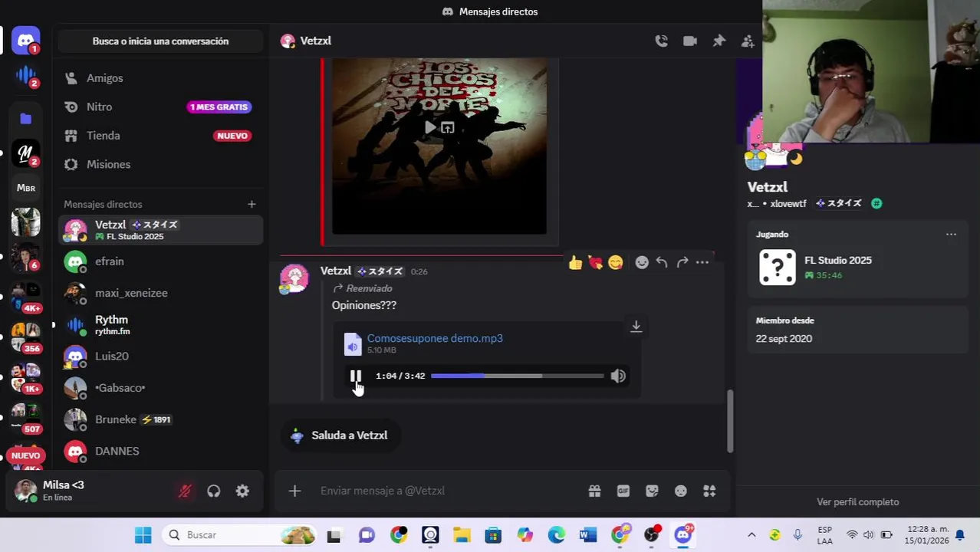Image resolution: width=980 pixels, height=552 pixels.
Task: Open the GIF picker
Action: click(x=623, y=491)
